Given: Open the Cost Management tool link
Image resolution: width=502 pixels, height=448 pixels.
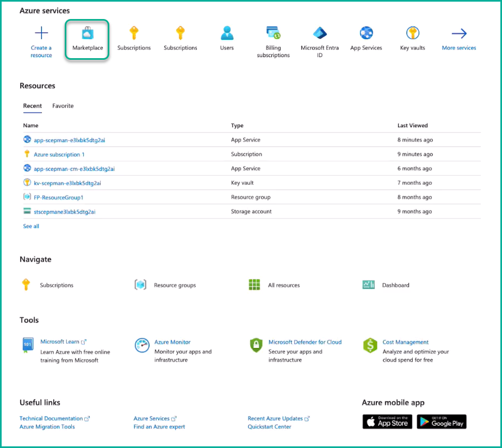Looking at the screenshot, I should tap(405, 342).
